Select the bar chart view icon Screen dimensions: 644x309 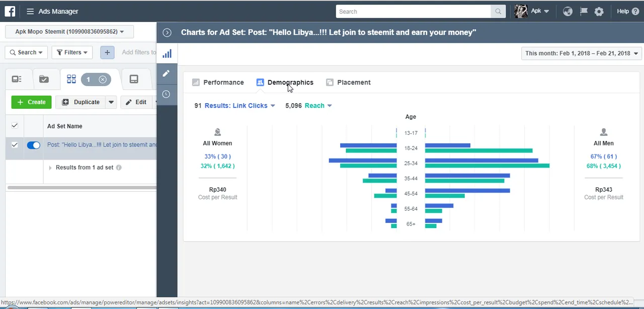coord(167,53)
